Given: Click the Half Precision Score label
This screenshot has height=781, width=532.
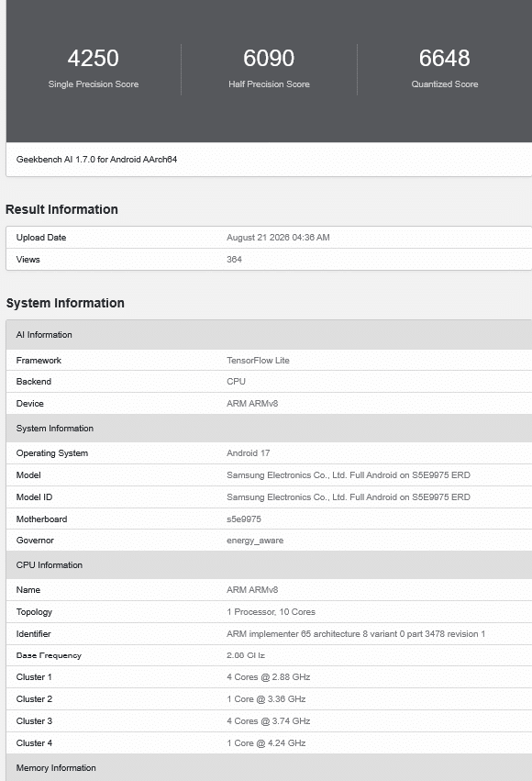Looking at the screenshot, I should tap(269, 84).
